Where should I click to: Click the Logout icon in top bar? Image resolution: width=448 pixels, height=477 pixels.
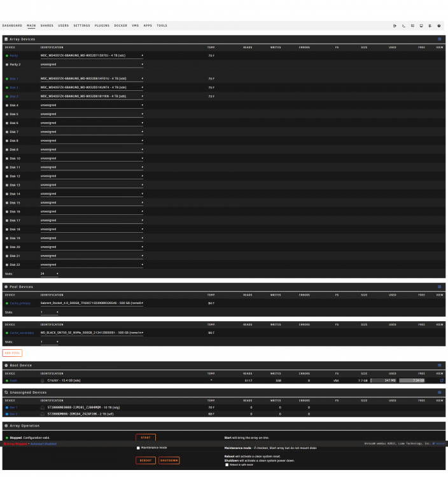395,26
